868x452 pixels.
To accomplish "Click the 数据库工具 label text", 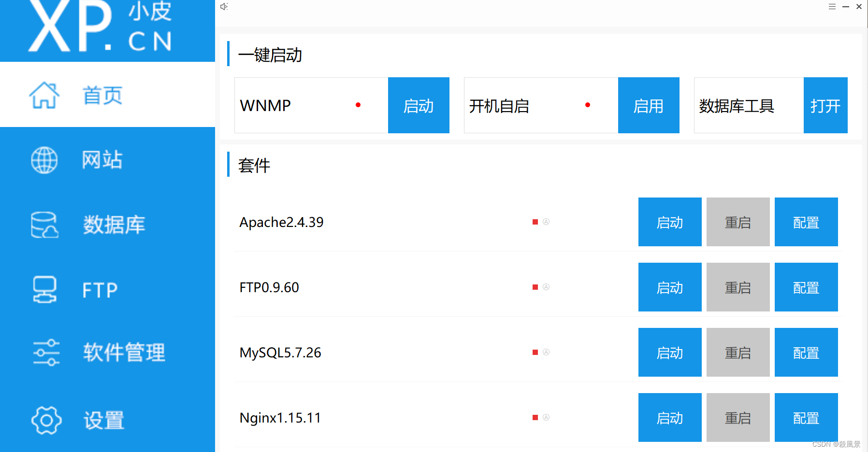I will coord(737,106).
